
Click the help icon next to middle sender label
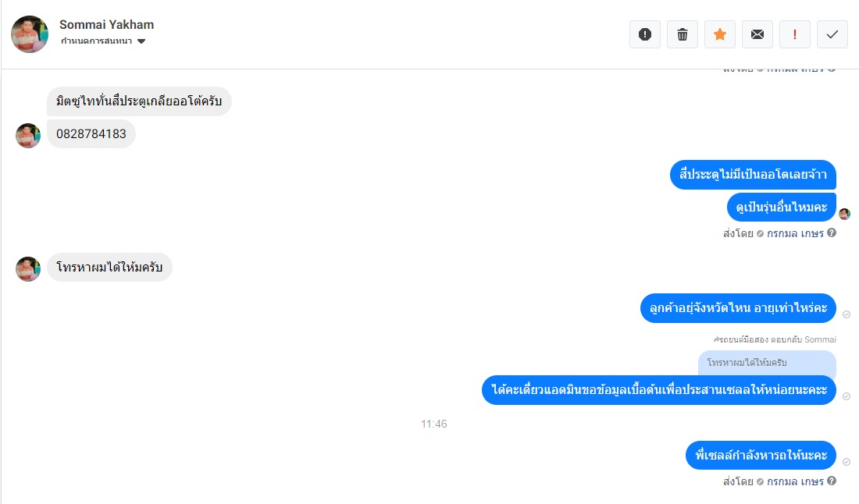[x=832, y=232]
